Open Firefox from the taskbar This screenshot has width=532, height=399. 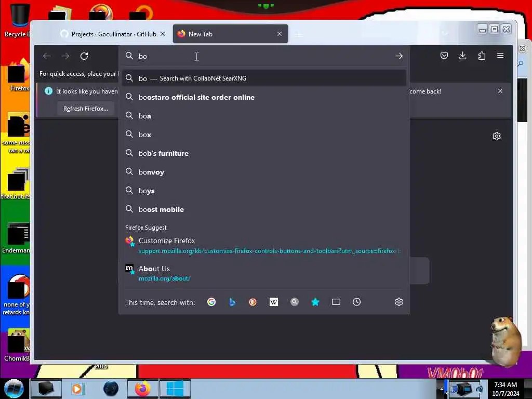(143, 389)
